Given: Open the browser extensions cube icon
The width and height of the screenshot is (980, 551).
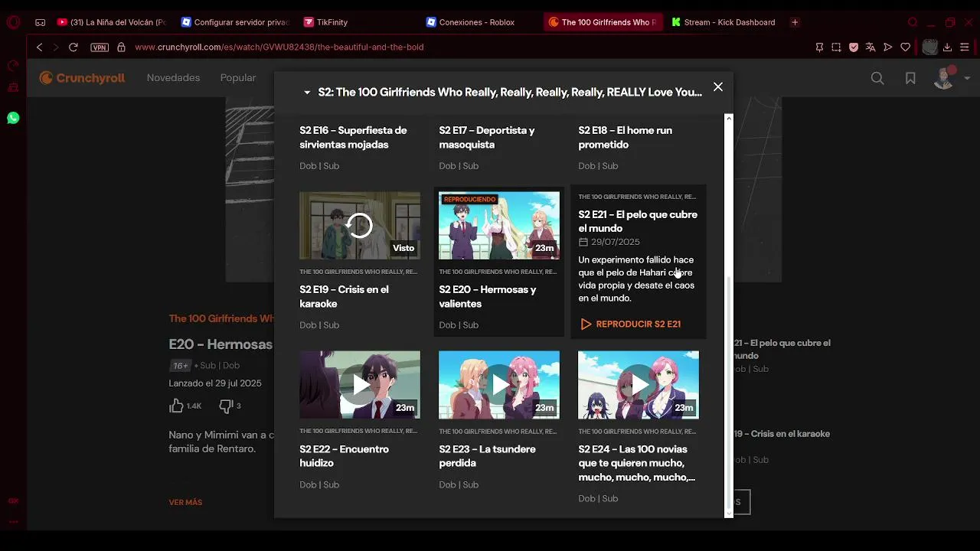Looking at the screenshot, I should (x=929, y=47).
